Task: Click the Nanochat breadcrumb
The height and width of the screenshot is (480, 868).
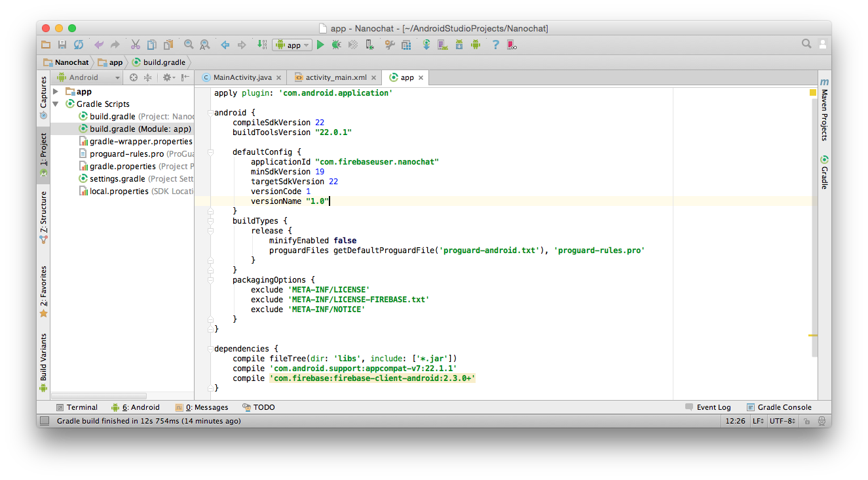Action: click(66, 62)
